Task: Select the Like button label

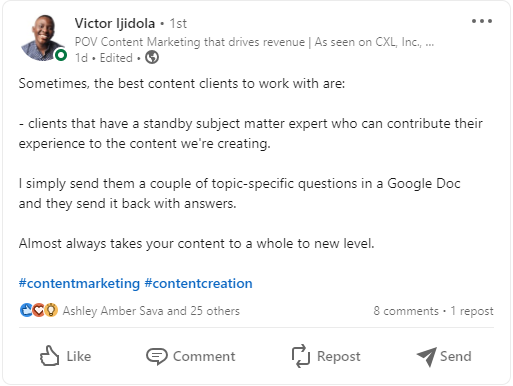Action: 79,356
